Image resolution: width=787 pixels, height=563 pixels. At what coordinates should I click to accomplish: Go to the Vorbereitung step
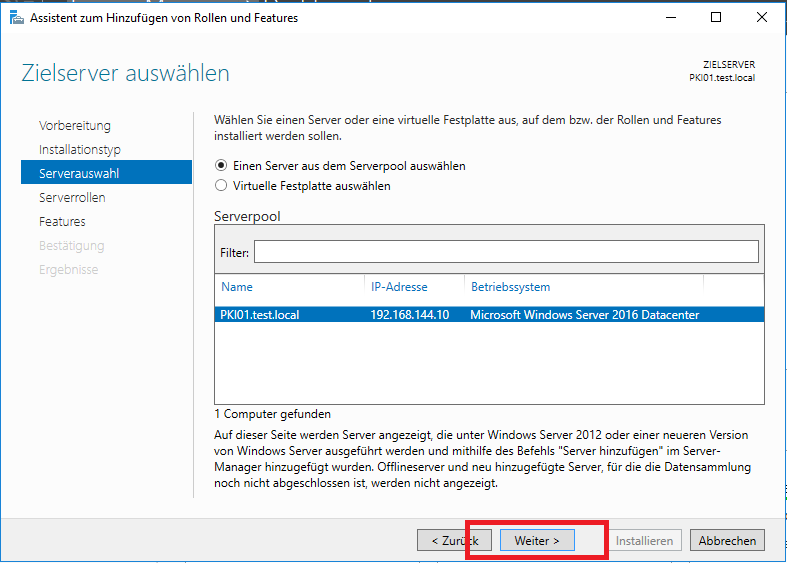point(75,126)
